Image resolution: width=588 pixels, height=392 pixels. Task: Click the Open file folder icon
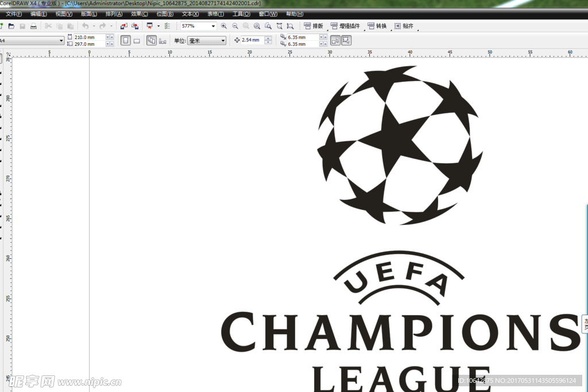click(x=11, y=26)
